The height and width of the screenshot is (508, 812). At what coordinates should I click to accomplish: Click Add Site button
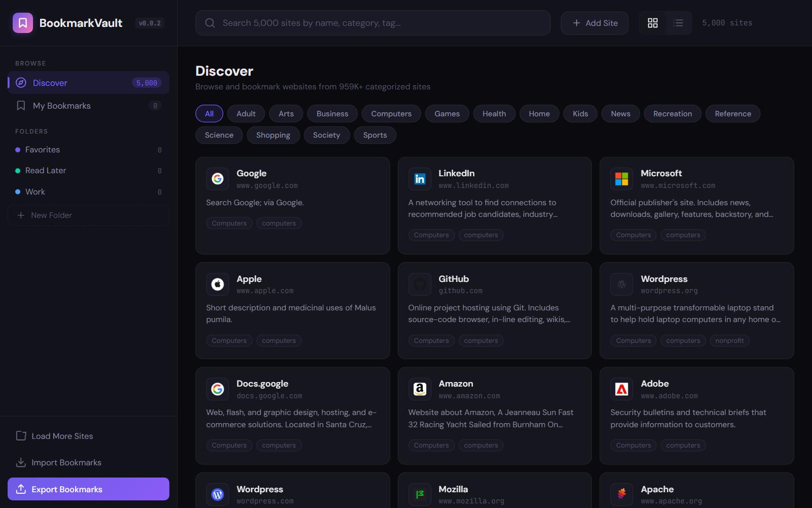click(594, 23)
